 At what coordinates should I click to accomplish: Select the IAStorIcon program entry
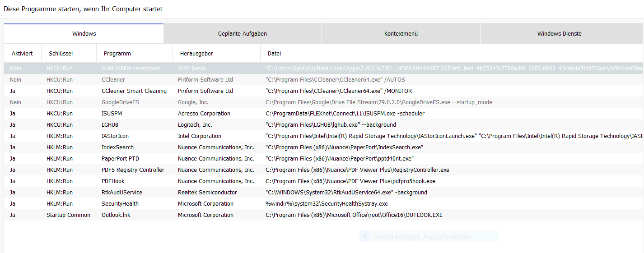pos(115,136)
